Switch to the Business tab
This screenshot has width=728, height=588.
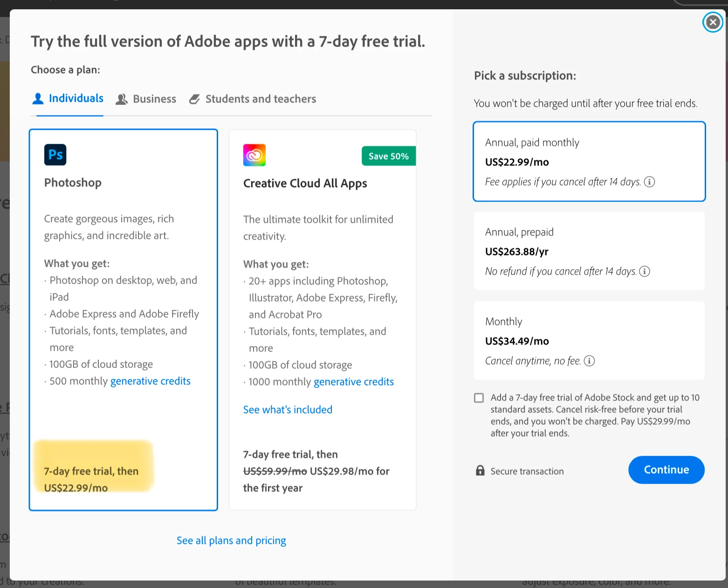(146, 99)
